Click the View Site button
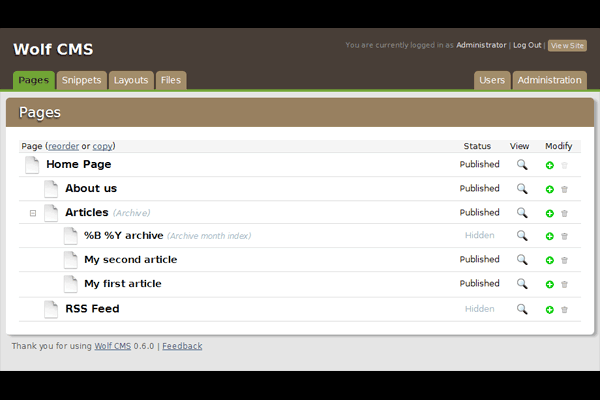Viewport: 600px width, 400px height. [x=567, y=45]
